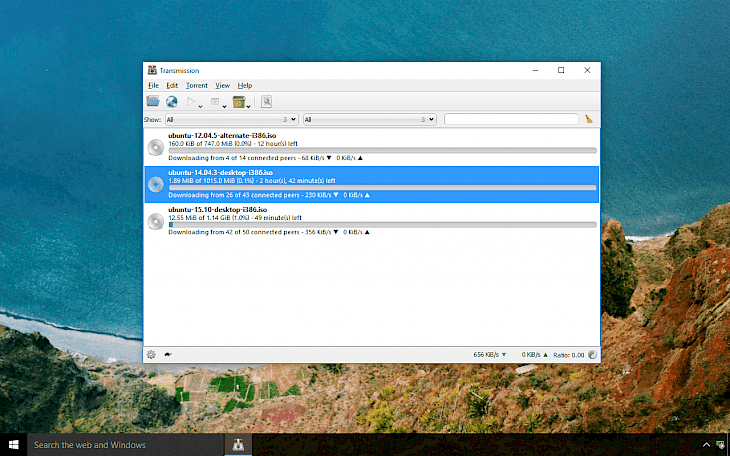Click disc icon of ubuntu-15.10 torrent
The image size is (730, 456).
point(155,221)
